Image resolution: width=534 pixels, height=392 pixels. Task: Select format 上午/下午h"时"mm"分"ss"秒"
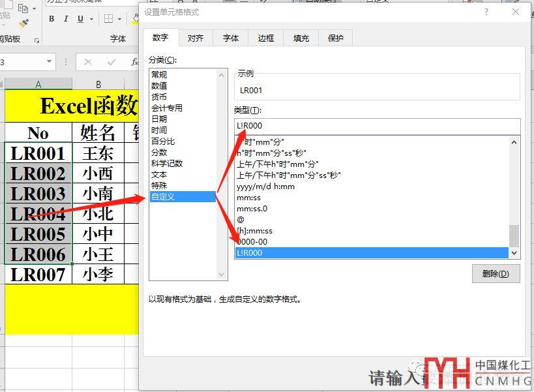(372, 175)
